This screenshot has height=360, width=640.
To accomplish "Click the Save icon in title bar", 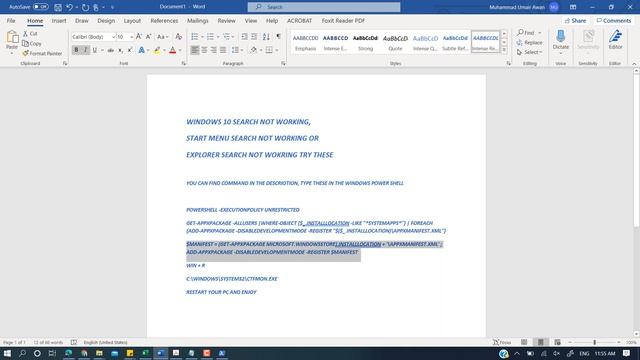I will pyautogui.click(x=58, y=7).
